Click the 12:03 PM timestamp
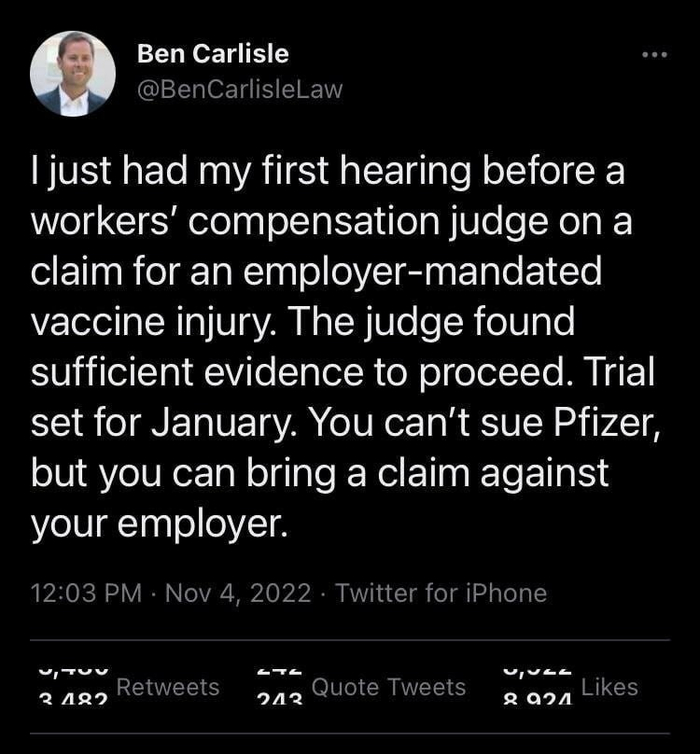 [86, 593]
